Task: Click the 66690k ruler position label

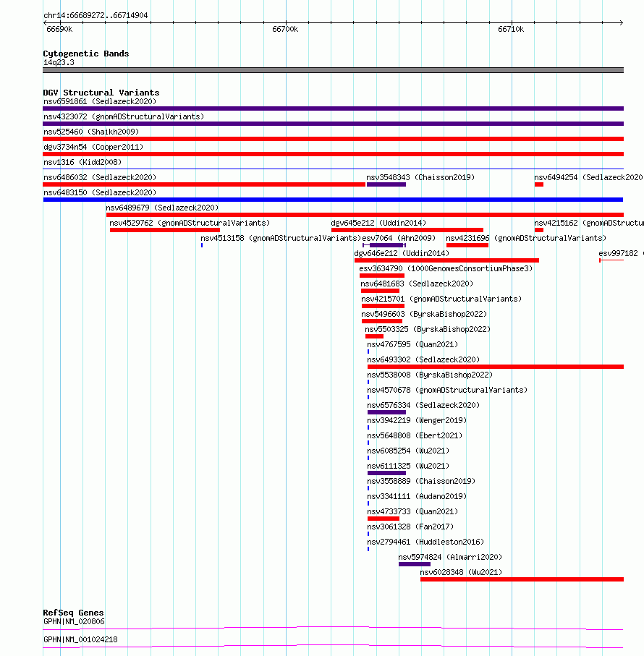Action: pyautogui.click(x=59, y=29)
